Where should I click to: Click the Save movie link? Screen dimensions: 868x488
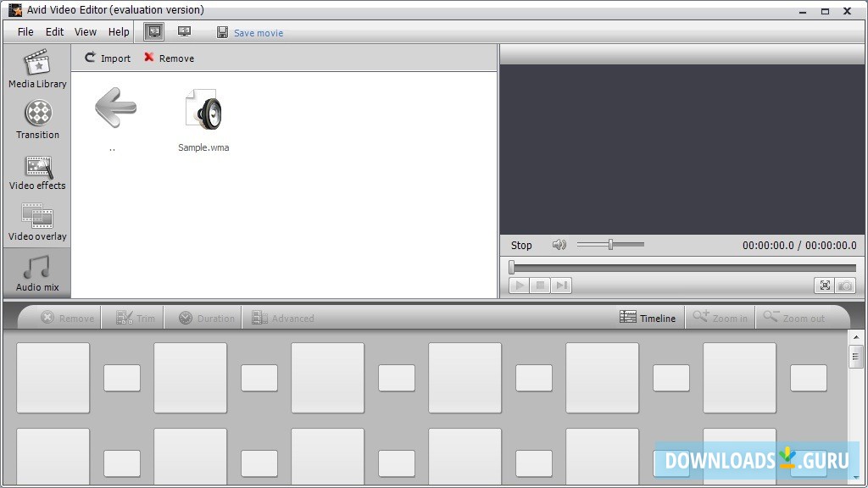pyautogui.click(x=258, y=33)
